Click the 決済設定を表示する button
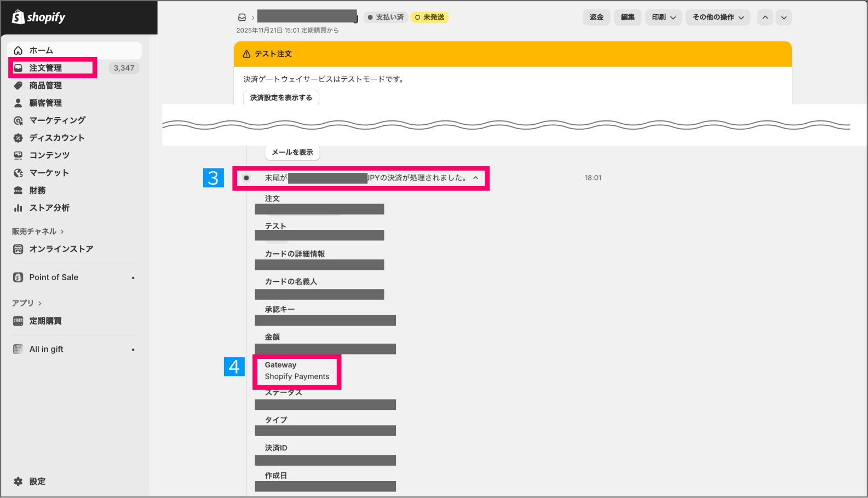 tap(281, 97)
